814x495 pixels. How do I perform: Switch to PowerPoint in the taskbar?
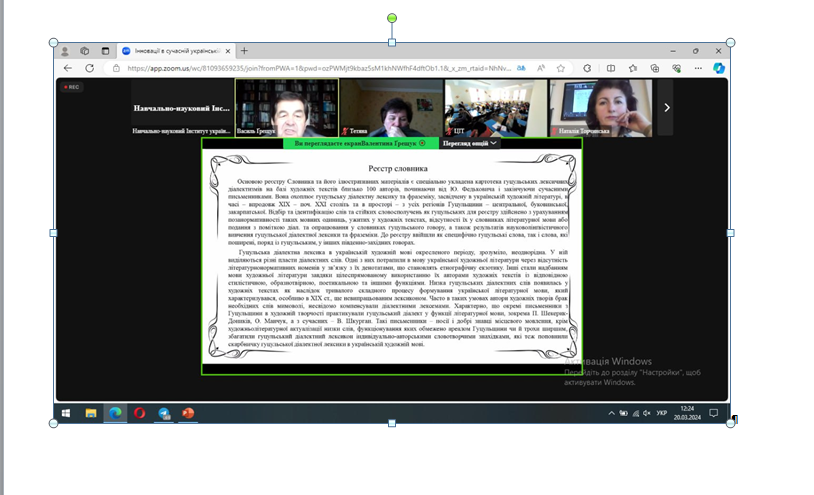[188, 413]
